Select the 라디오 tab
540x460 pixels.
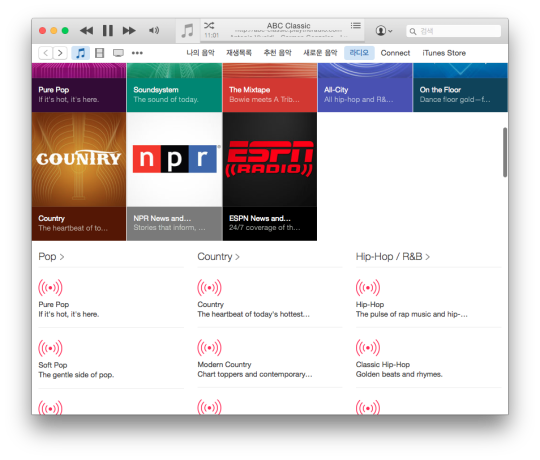(359, 53)
